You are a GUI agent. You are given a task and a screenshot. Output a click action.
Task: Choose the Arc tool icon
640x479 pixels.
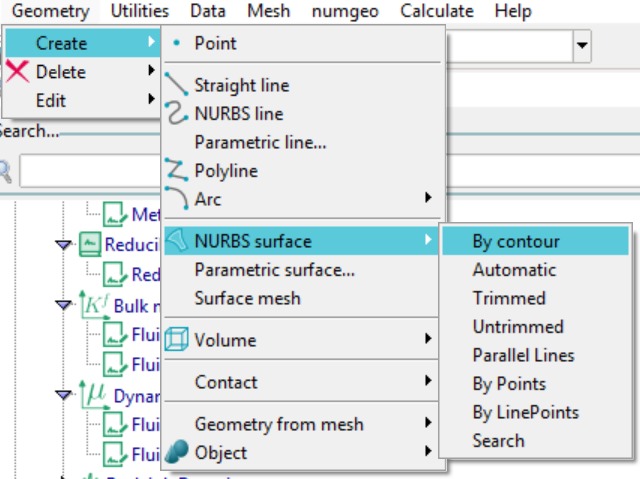[x=177, y=198]
